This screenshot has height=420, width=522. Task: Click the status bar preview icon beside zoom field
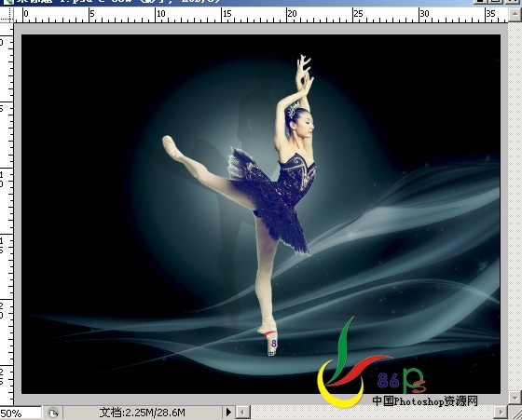(x=53, y=413)
